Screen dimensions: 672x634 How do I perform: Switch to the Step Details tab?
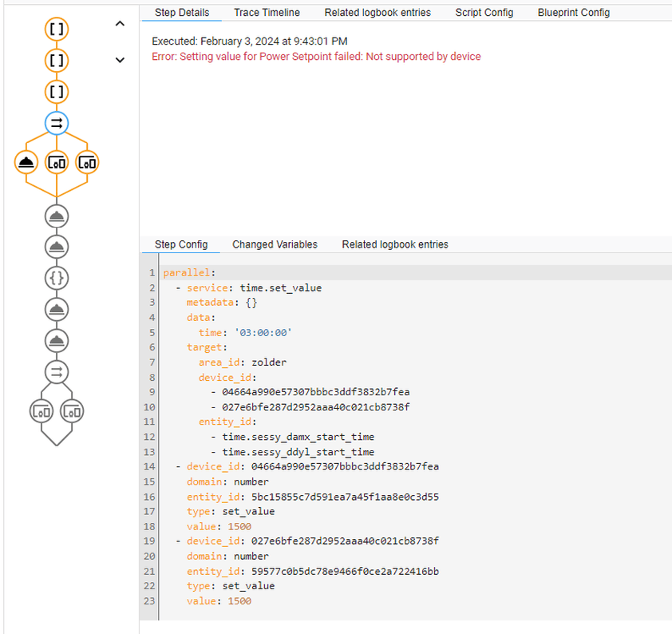pyautogui.click(x=182, y=13)
